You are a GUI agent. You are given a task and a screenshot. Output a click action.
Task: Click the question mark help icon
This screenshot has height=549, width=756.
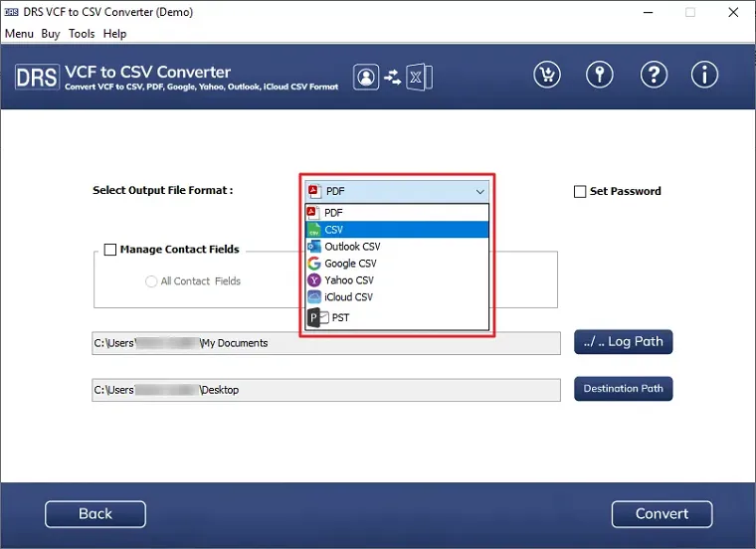pyautogui.click(x=654, y=75)
